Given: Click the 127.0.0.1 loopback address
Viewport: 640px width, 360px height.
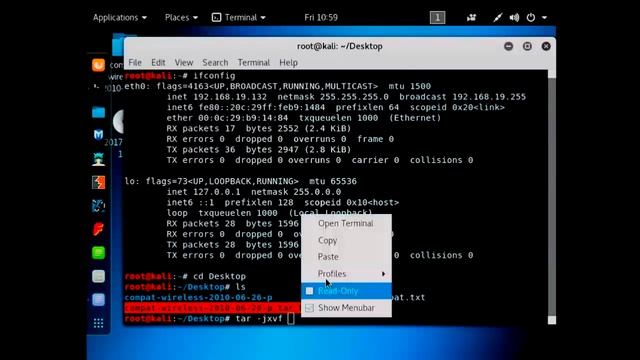Looking at the screenshot, I should pos(217,192).
